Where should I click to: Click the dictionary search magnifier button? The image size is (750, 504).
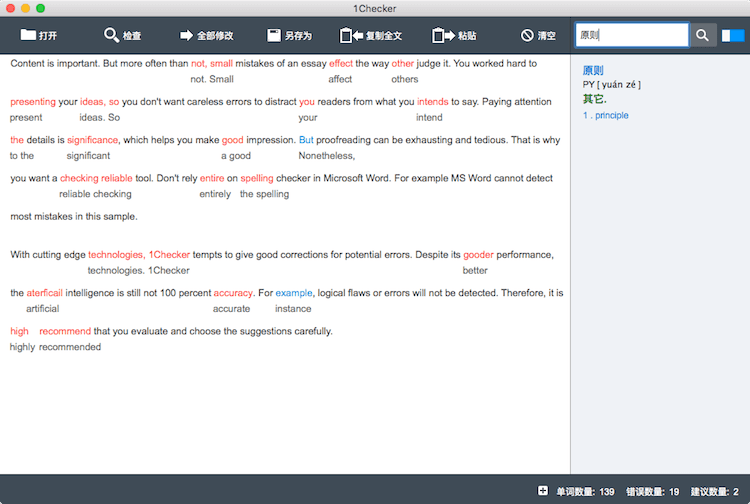pos(702,35)
